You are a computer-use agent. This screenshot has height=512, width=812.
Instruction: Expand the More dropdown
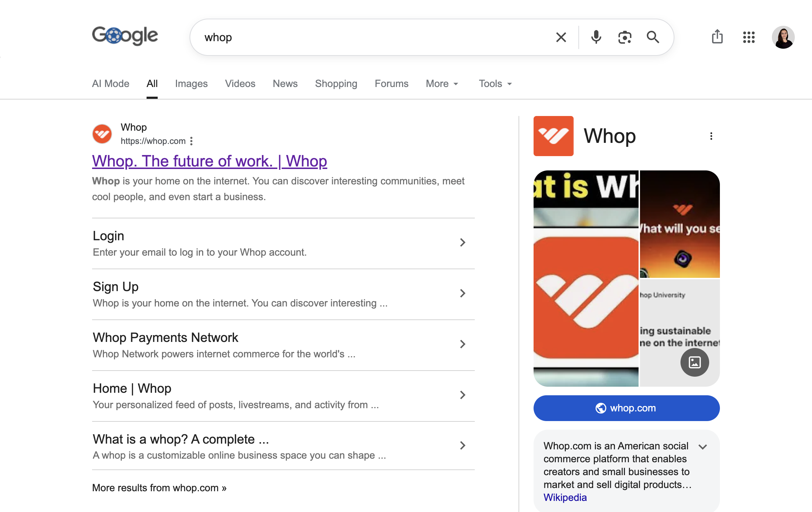pos(442,84)
